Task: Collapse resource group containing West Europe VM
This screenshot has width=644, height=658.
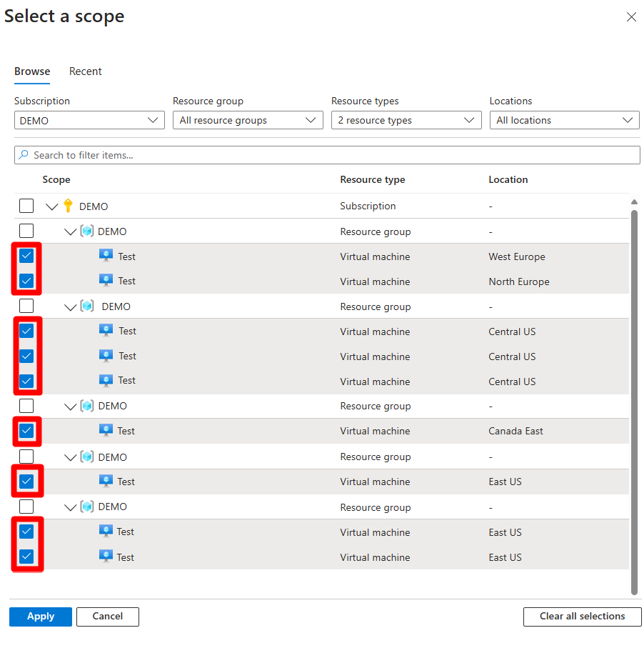Action: [71, 231]
